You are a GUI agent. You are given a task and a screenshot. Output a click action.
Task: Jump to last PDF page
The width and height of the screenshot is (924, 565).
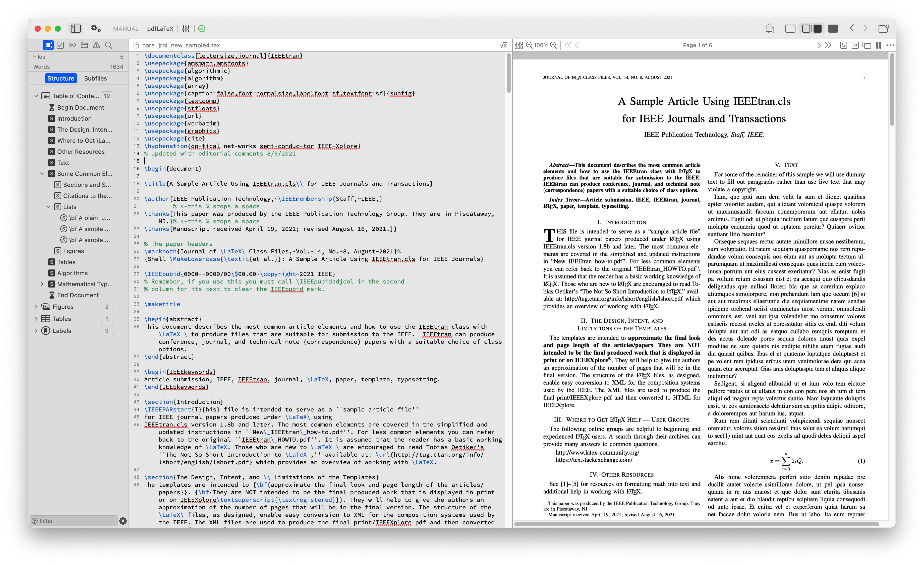pyautogui.click(x=828, y=45)
